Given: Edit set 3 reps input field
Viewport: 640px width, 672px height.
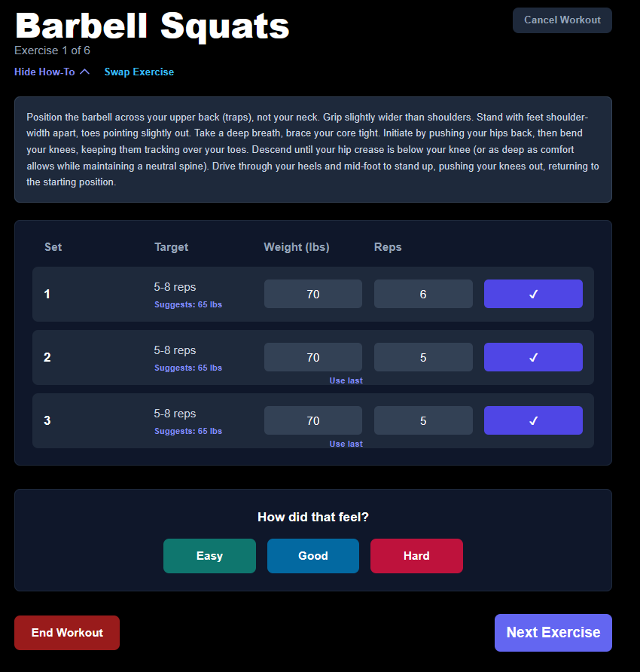Looking at the screenshot, I should [423, 420].
